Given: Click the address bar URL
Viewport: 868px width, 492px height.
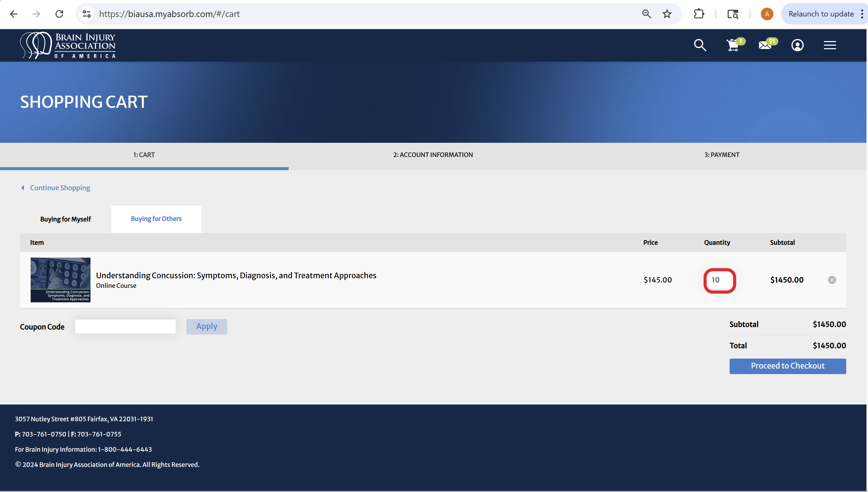Looking at the screenshot, I should click(169, 14).
